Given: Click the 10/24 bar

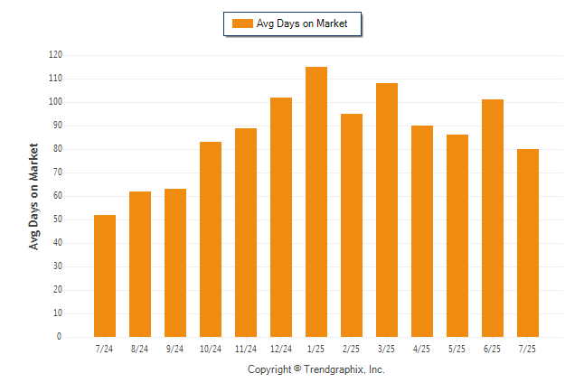Looking at the screenshot, I should click(211, 239).
